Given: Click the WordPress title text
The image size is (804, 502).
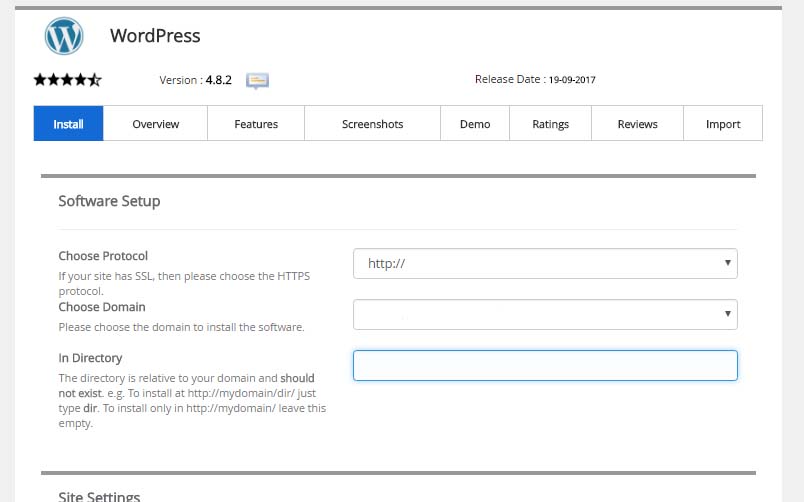Looking at the screenshot, I should [155, 36].
